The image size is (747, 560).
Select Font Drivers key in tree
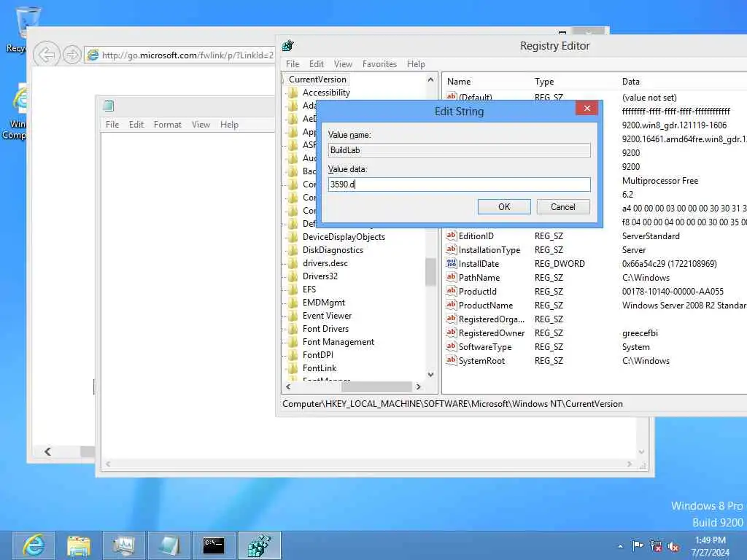coord(326,329)
